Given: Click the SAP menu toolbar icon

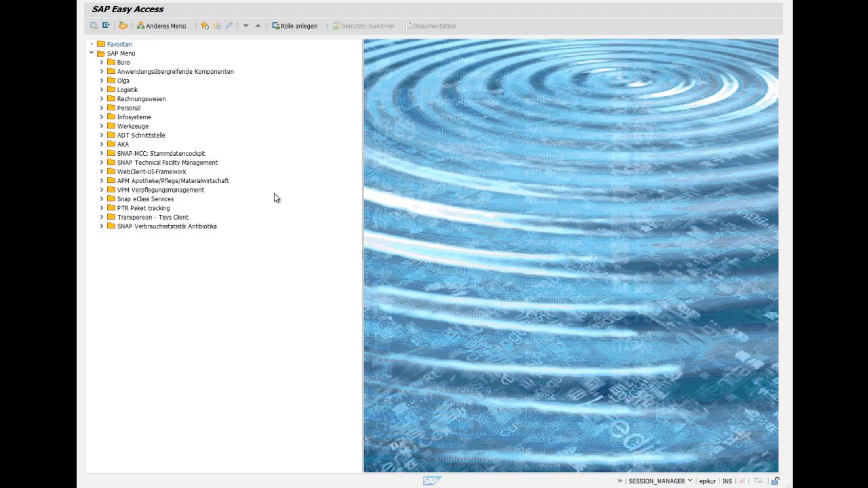Looking at the screenshot, I should tap(106, 26).
